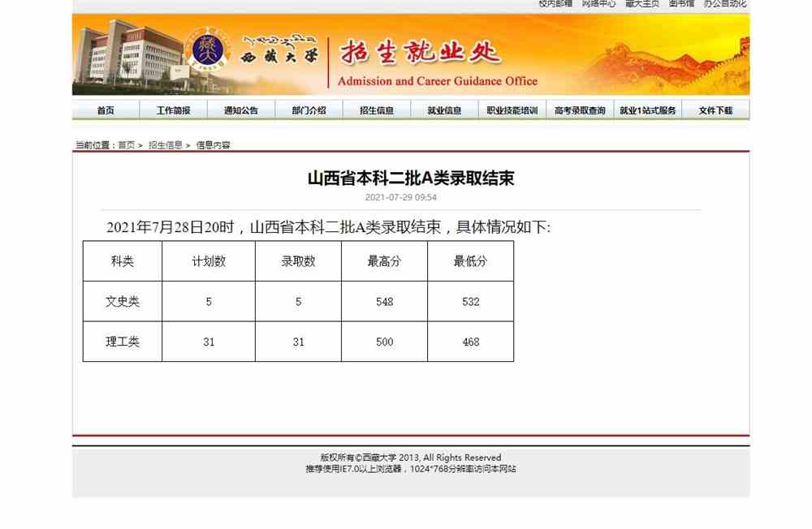
Task: Click the 科类 table header cell
Action: 123,261
